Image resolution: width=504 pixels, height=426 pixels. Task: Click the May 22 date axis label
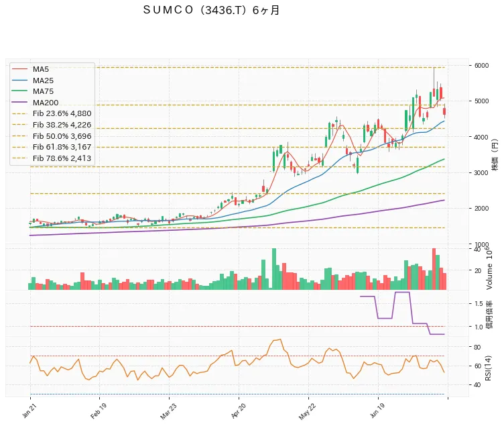pos(308,412)
